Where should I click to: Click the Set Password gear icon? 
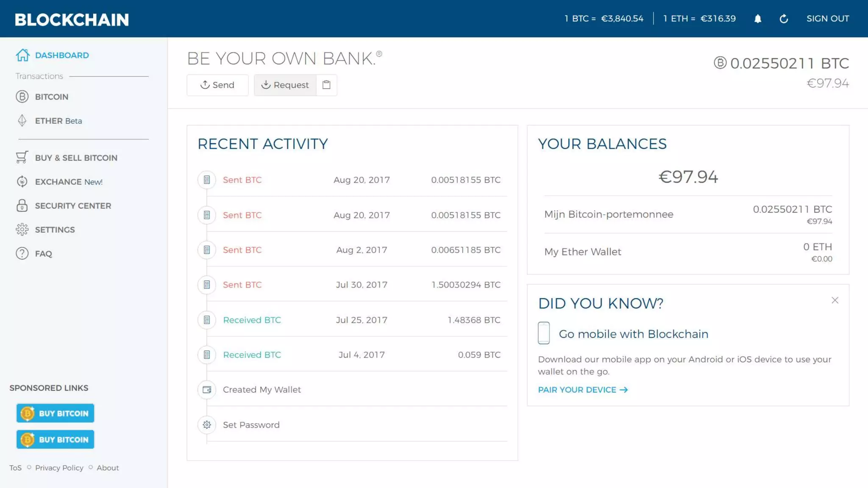(207, 425)
